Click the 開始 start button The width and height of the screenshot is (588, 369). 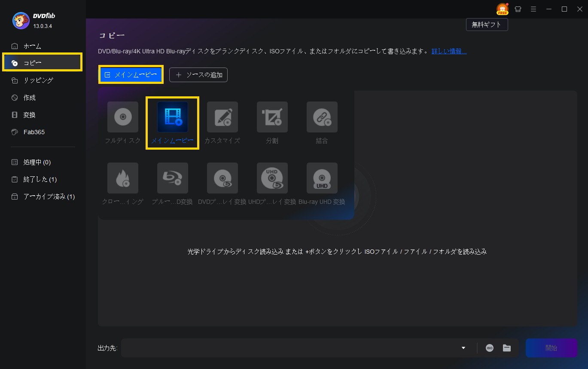(x=551, y=348)
